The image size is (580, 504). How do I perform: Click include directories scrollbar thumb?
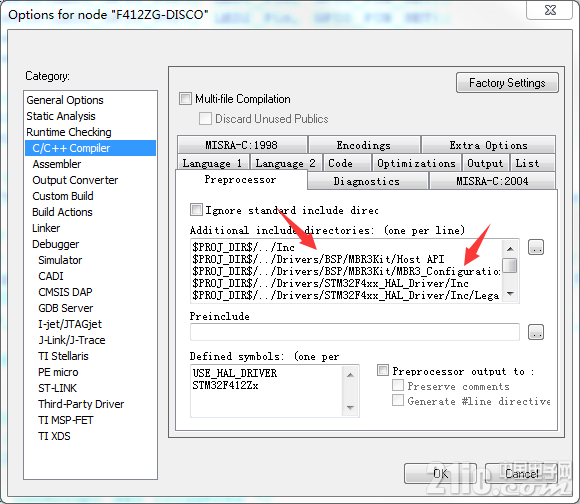coord(510,265)
